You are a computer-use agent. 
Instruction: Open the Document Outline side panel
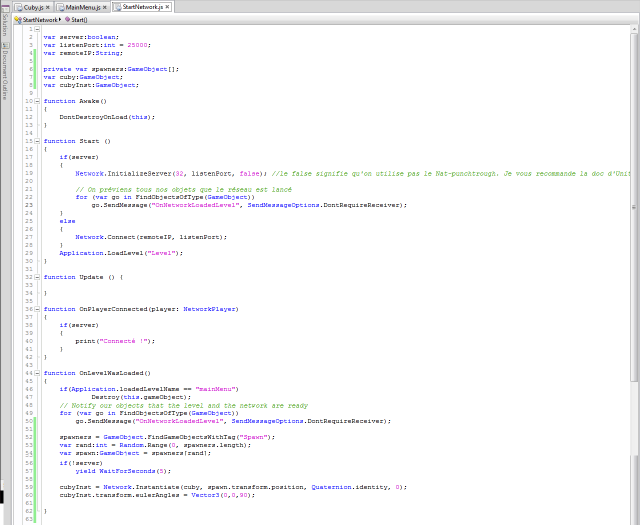point(5,71)
